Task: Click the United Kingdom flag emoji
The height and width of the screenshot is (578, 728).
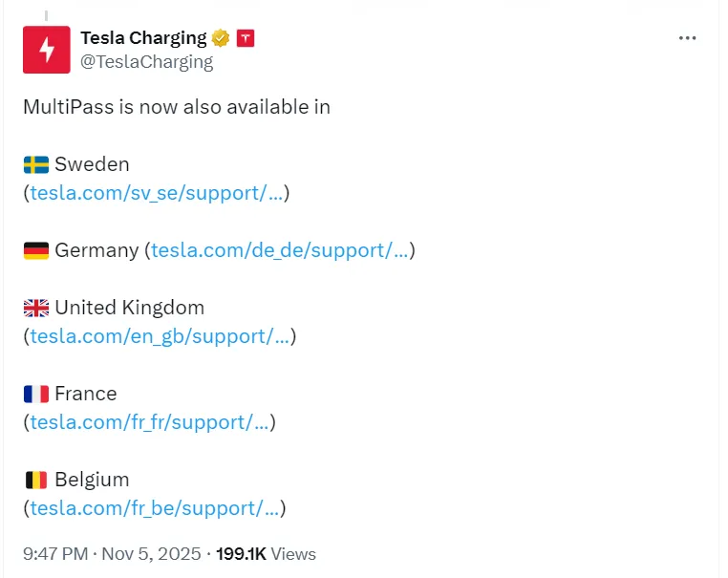Action: (36, 308)
